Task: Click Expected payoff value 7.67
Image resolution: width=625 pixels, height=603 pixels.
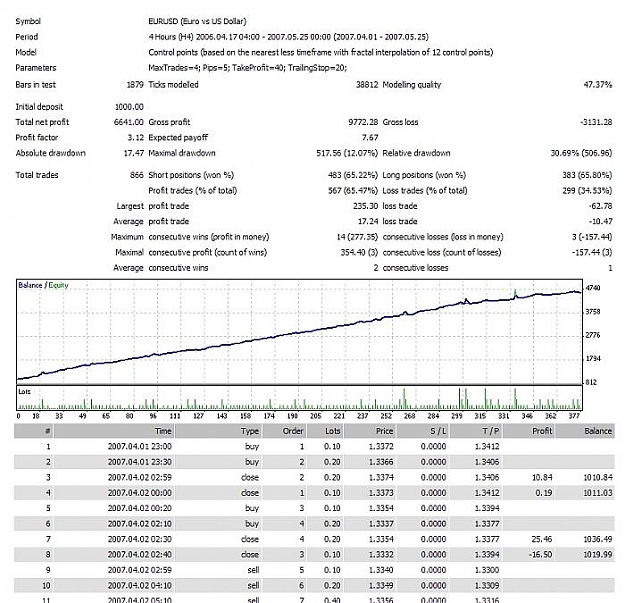Action: [370, 137]
